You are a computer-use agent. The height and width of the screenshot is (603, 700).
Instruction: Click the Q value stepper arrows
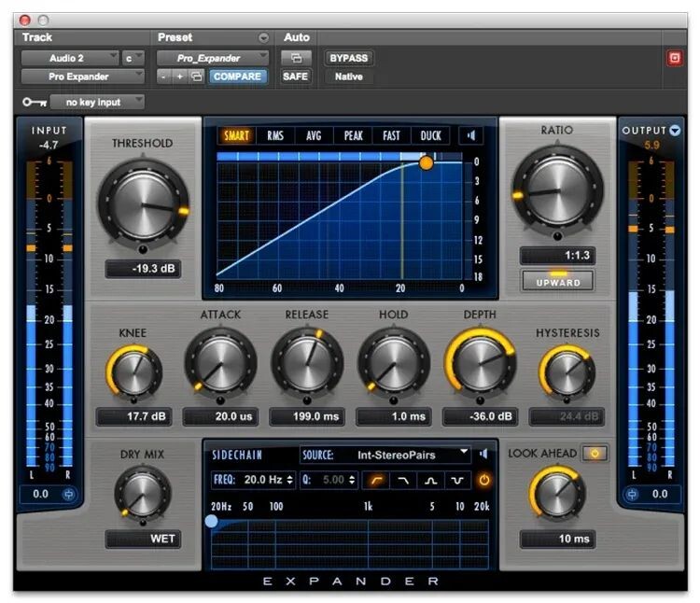pyautogui.click(x=352, y=481)
